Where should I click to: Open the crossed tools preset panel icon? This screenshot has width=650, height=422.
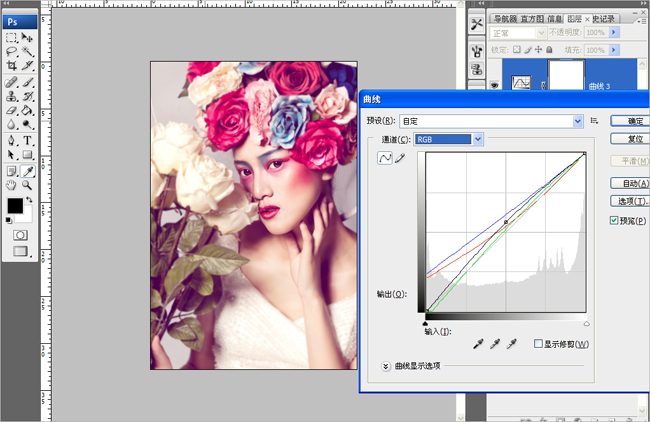tap(477, 24)
